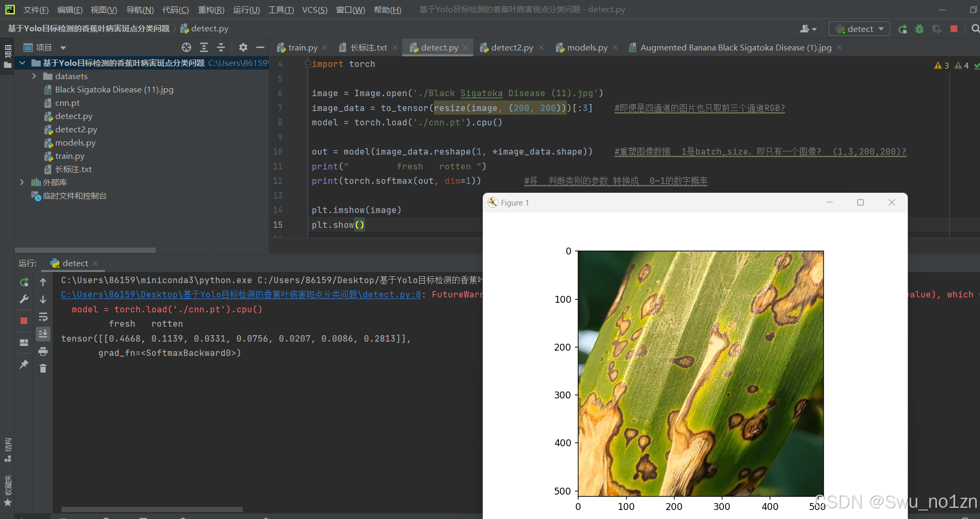980x519 pixels.
Task: Toggle soft-wrap in the console
Action: [x=43, y=316]
